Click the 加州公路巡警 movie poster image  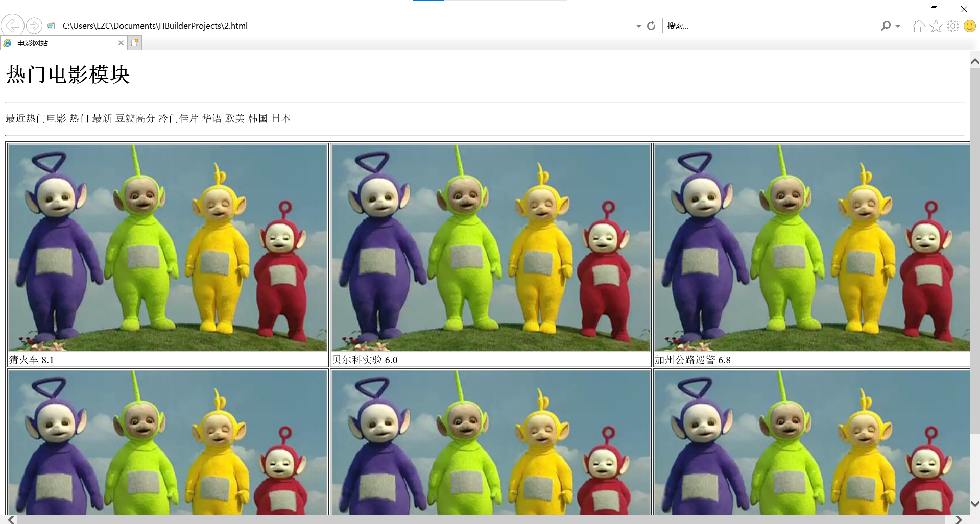[812, 248]
